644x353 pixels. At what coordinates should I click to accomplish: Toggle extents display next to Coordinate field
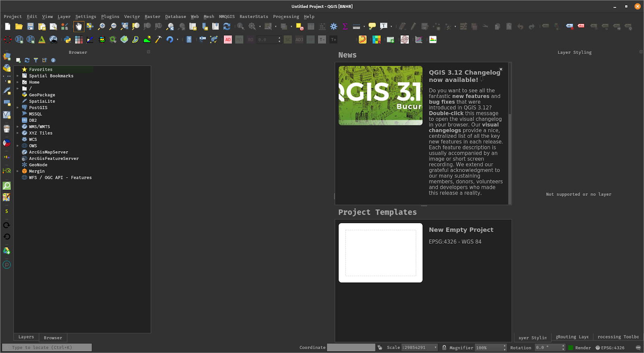[380, 347]
